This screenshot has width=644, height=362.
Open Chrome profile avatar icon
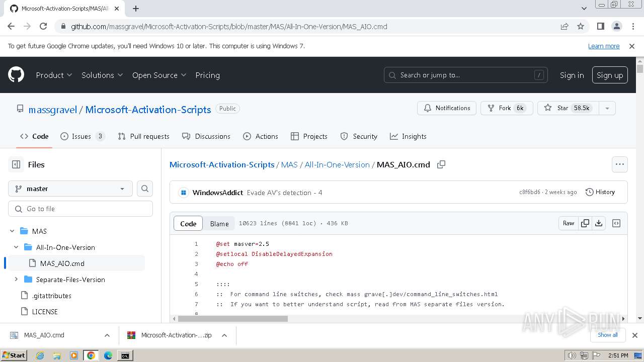pos(616,27)
